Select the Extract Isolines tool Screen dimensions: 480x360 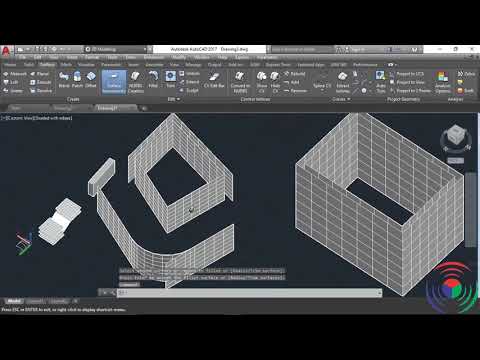tap(342, 82)
